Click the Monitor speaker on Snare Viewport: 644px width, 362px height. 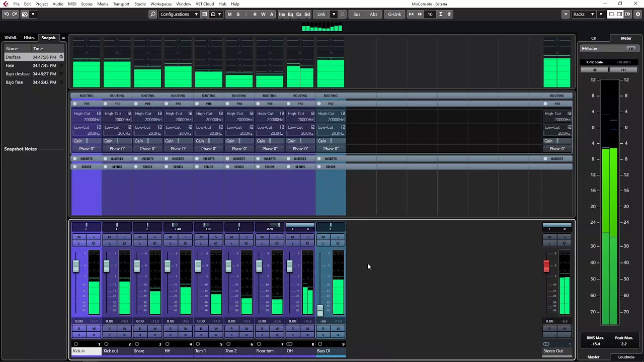[139, 334]
